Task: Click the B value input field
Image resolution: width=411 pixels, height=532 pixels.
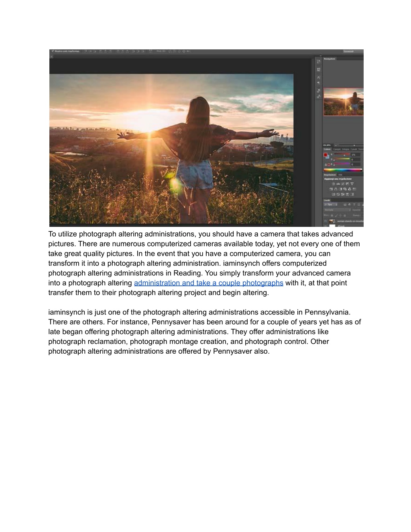Action: tap(355, 164)
